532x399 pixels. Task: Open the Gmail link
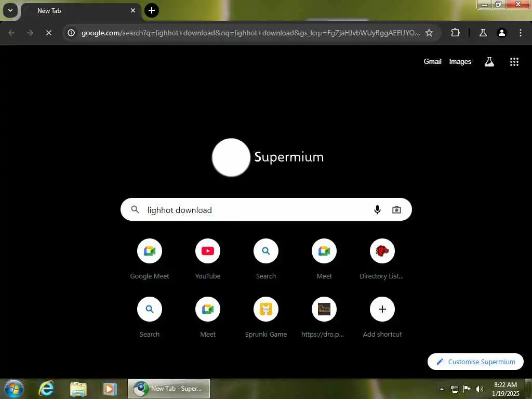pos(433,61)
